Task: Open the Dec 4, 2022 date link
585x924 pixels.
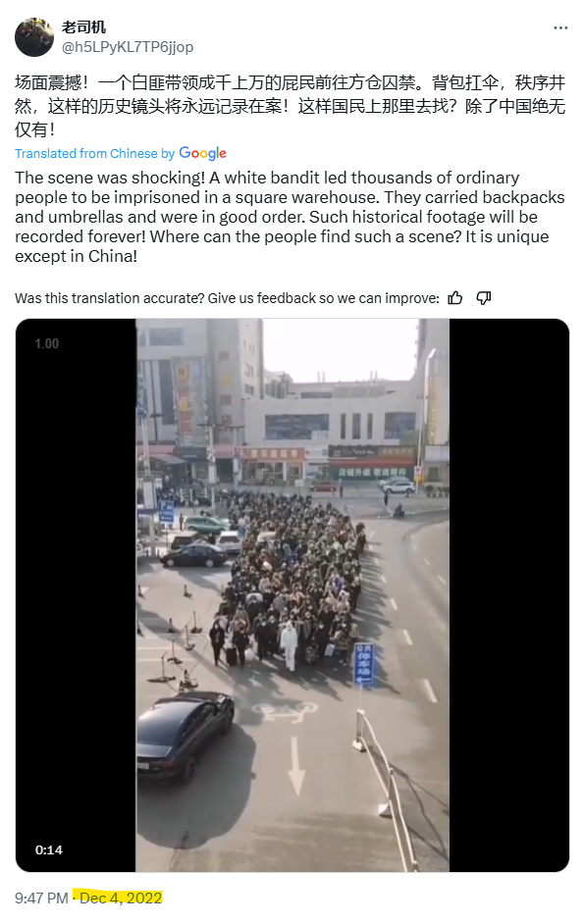Action: point(121,898)
